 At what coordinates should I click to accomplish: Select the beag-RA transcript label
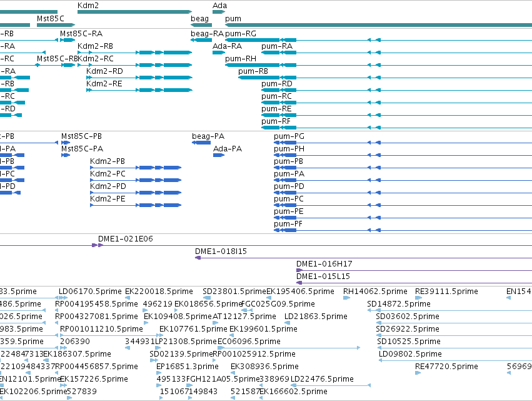point(208,34)
